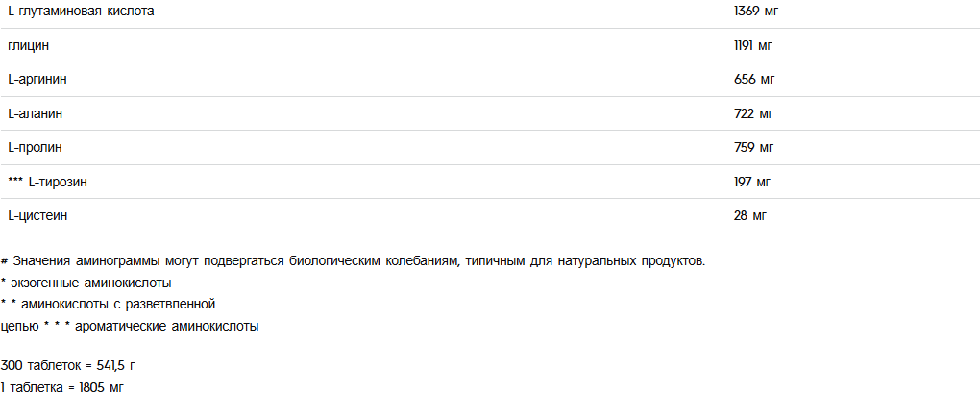Click the ароматические аминокислоты footnote
This screenshot has height=394, width=980.
tap(166, 327)
